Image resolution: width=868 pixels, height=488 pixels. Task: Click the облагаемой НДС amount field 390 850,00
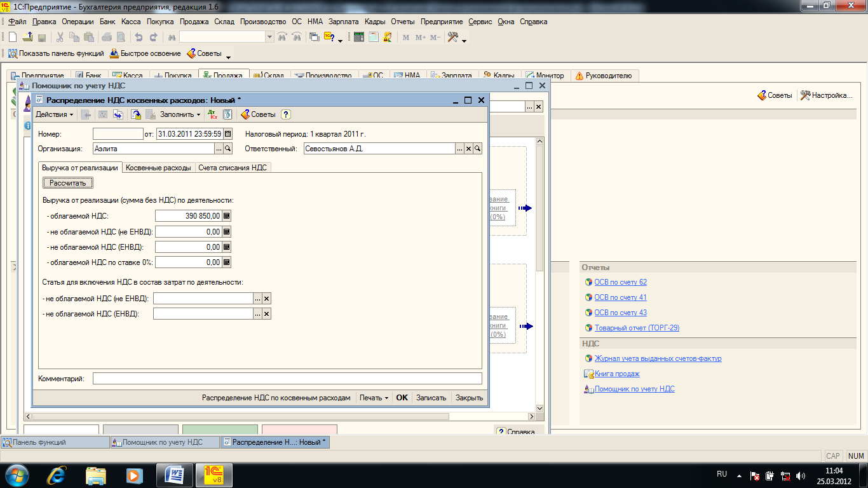click(x=188, y=216)
